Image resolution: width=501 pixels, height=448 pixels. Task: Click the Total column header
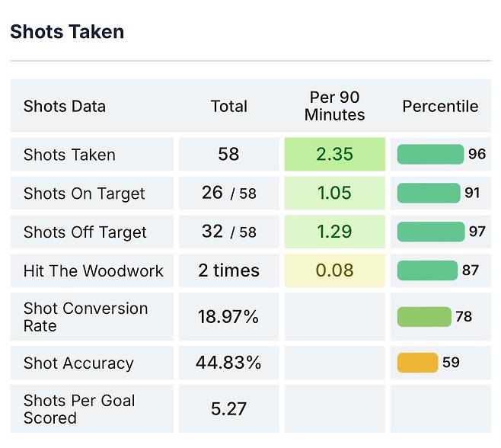click(229, 107)
